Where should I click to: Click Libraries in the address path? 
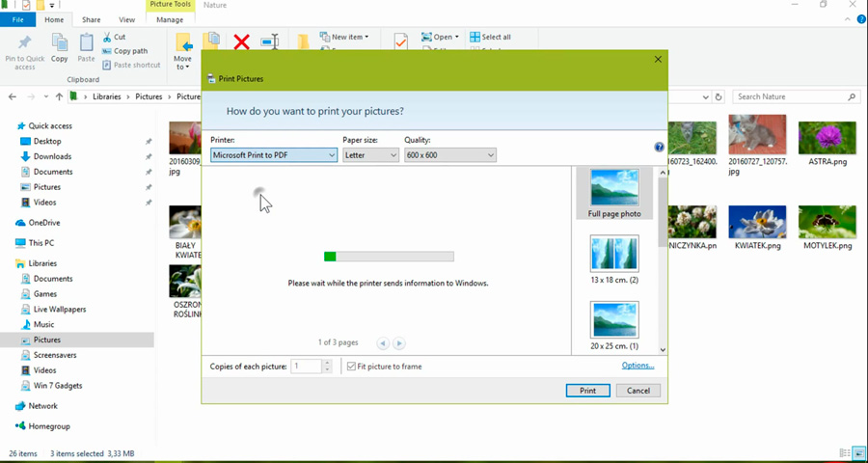[107, 96]
